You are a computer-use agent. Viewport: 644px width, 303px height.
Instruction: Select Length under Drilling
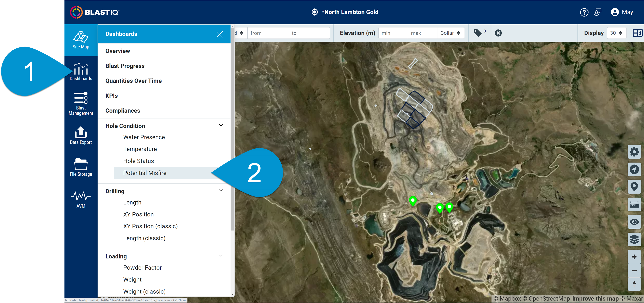coord(132,203)
